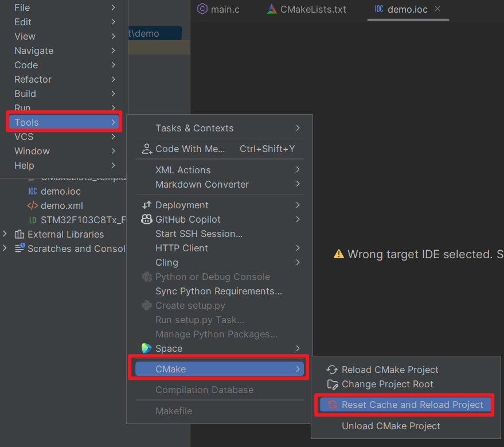The width and height of the screenshot is (504, 447).
Task: Click the Deployment arrows icon
Action: pos(147,205)
